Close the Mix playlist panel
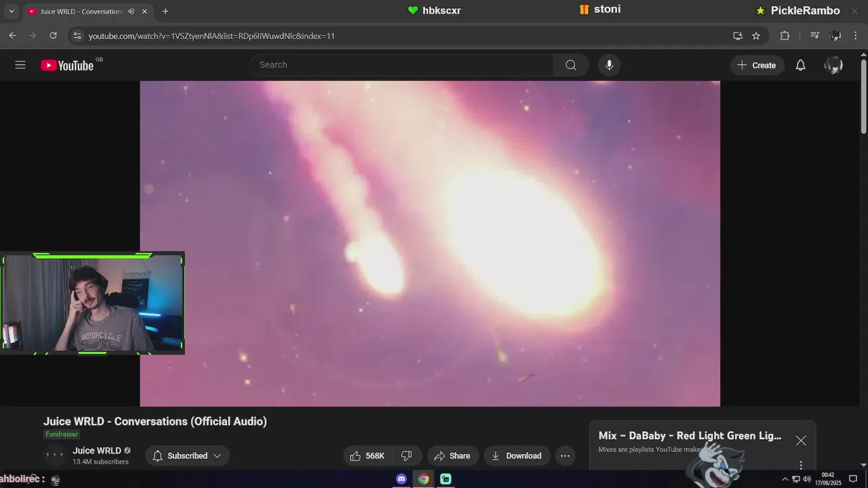Viewport: 868px width, 488px height. pos(801,441)
